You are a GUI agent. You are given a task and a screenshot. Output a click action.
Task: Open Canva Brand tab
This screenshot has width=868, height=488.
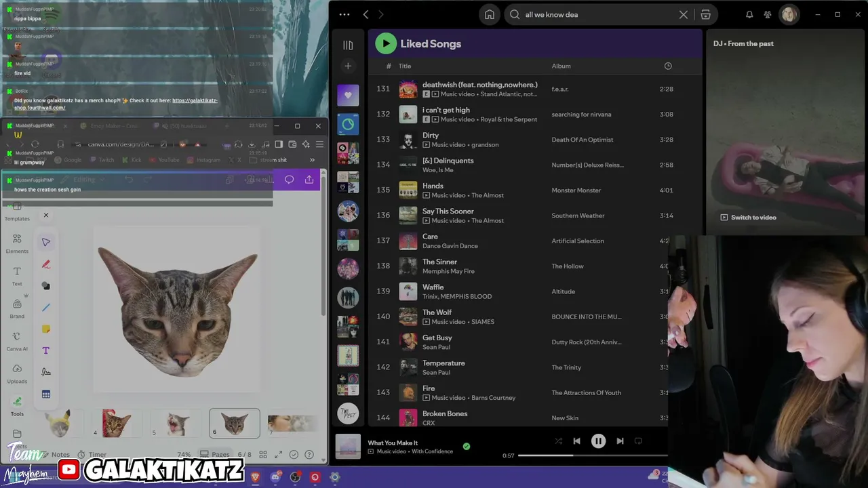17,308
